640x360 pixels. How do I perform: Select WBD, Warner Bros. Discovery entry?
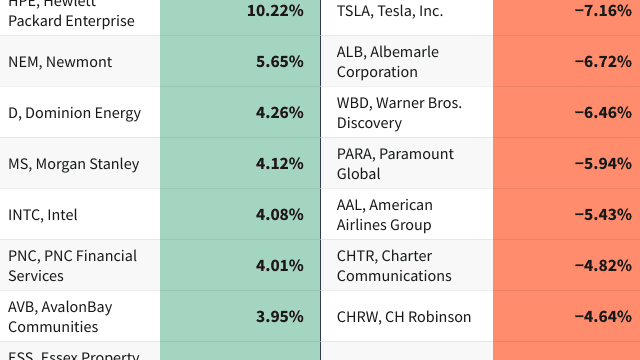tap(399, 113)
